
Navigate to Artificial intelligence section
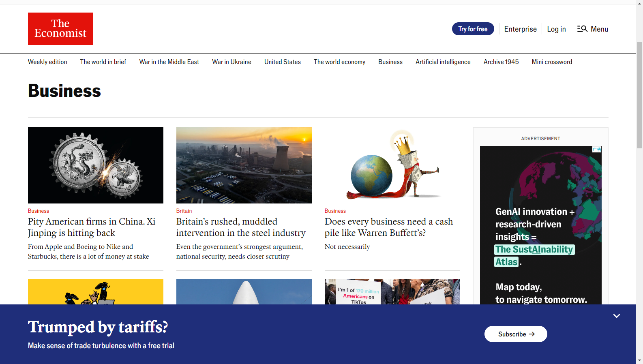pyautogui.click(x=443, y=62)
